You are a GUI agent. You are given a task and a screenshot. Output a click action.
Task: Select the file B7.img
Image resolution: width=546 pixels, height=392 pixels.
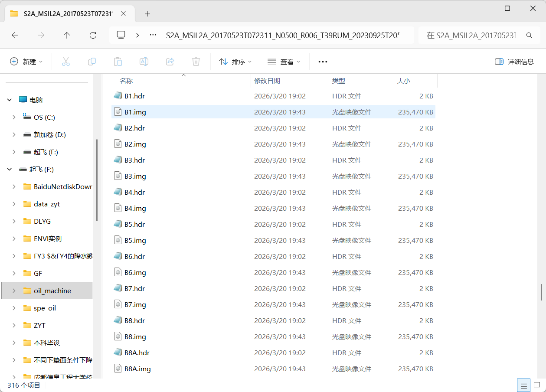tap(273, 304)
